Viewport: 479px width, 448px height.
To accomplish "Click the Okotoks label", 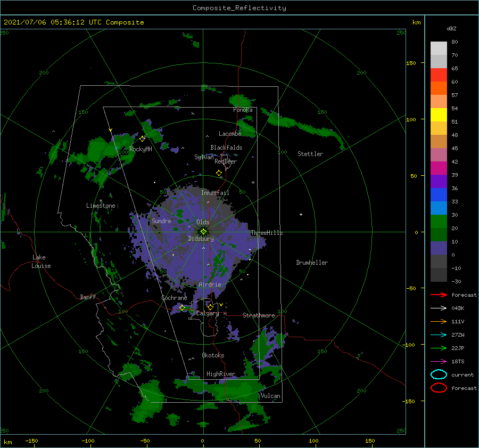I will [213, 355].
